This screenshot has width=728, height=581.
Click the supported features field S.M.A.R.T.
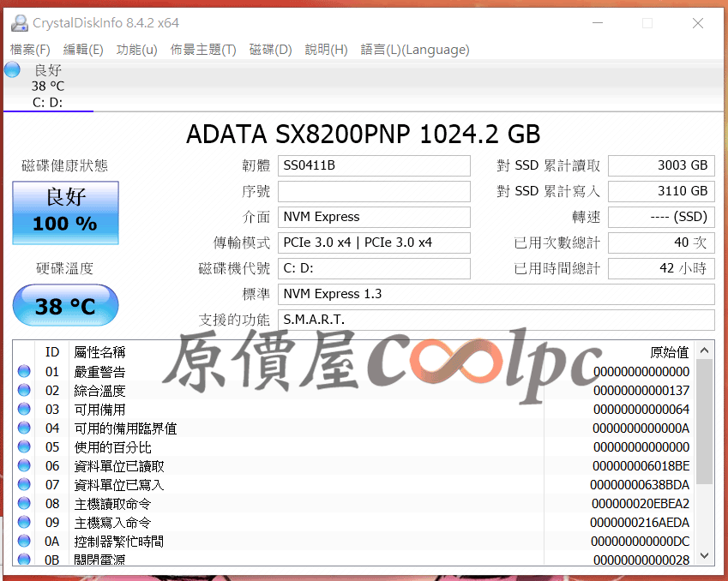click(x=496, y=320)
